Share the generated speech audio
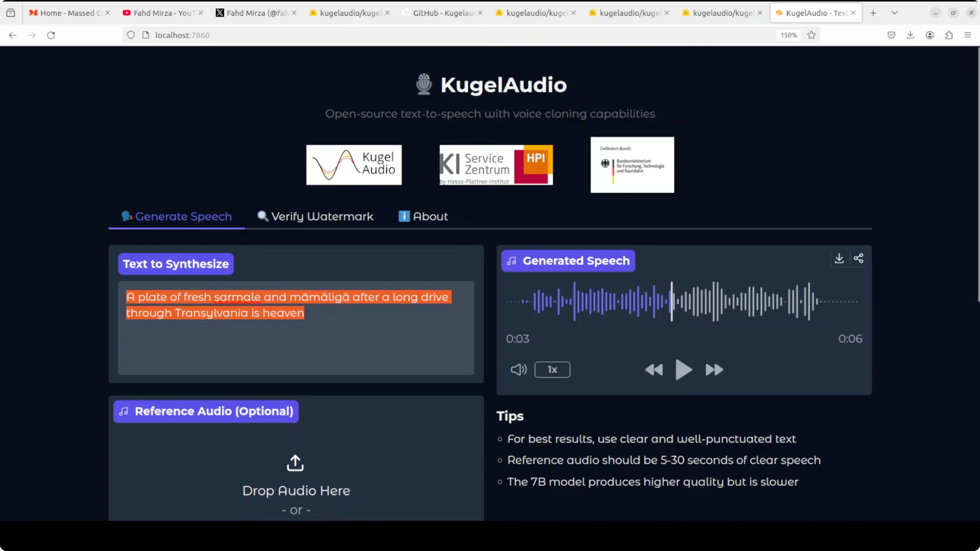This screenshot has height=551, width=980. tap(858, 258)
